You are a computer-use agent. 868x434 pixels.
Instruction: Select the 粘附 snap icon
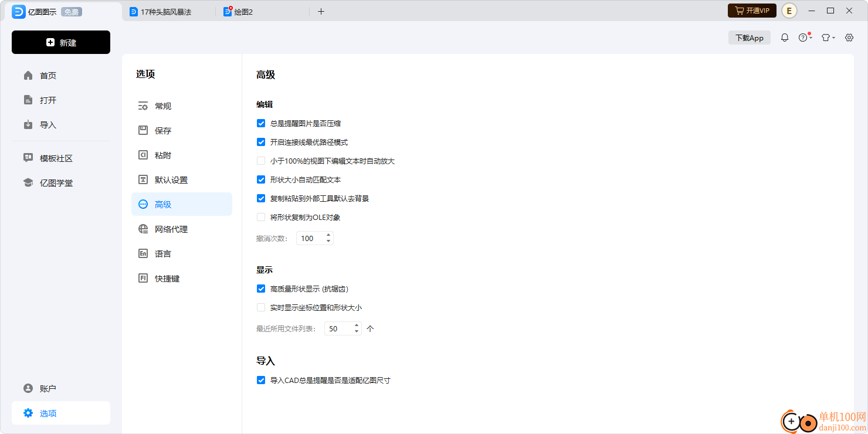(143, 155)
